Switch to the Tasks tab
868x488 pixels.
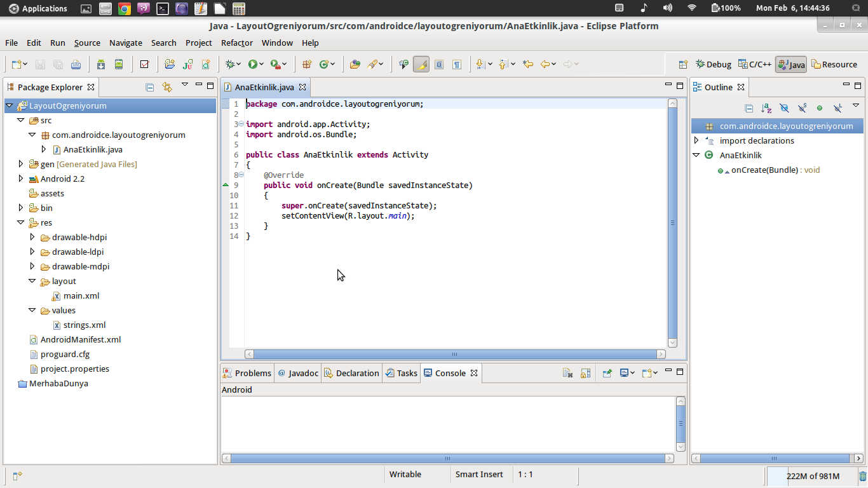(402, 373)
